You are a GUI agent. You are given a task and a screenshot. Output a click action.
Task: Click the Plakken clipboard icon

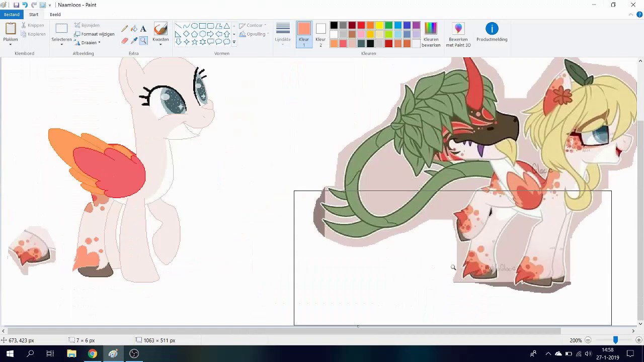click(x=10, y=29)
